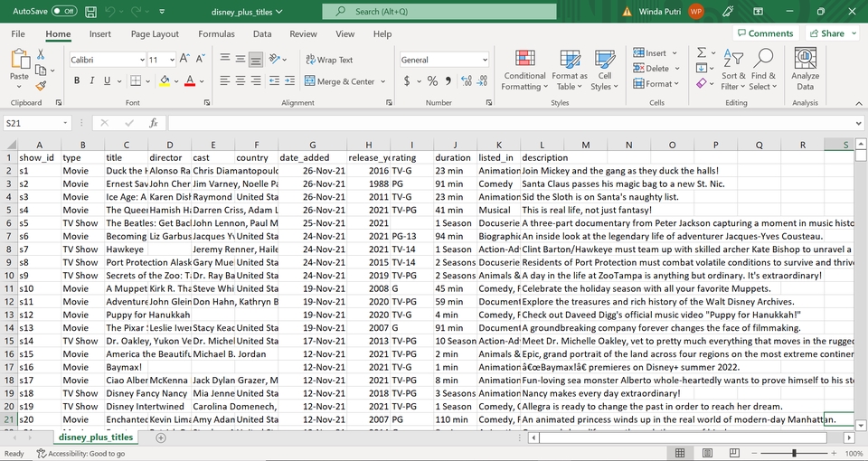Increase font size with the larger A icon
Viewport: 868px width, 461px height.
[185, 60]
